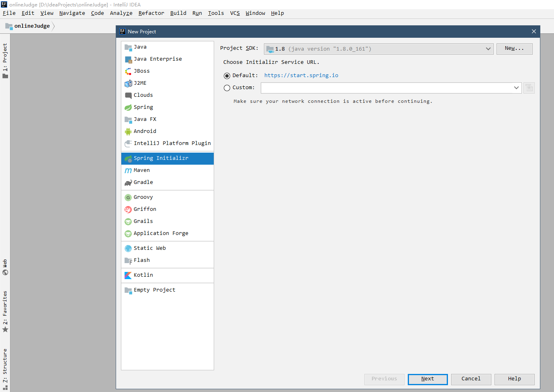554x392 pixels.
Task: Click the Groovy icon
Action: pyautogui.click(x=128, y=198)
